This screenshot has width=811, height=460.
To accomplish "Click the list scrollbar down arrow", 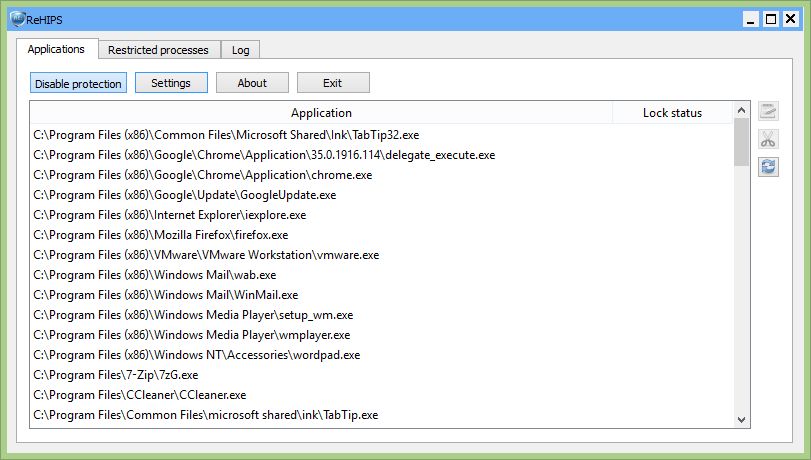I will tap(741, 420).
